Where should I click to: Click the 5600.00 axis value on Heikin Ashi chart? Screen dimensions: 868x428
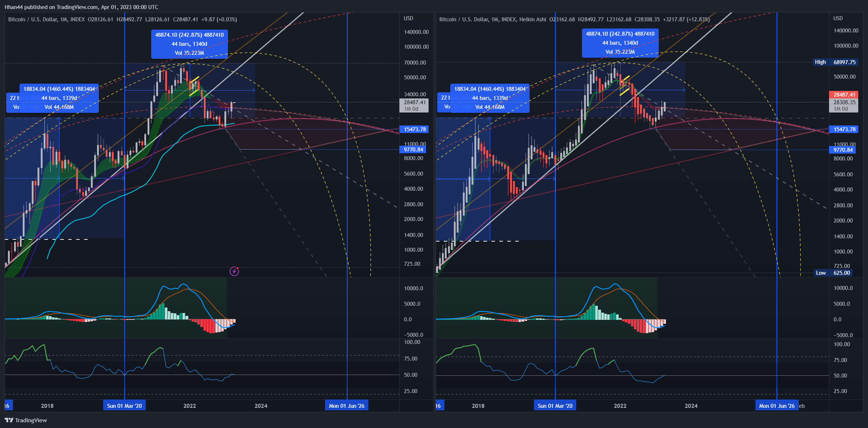click(x=843, y=174)
